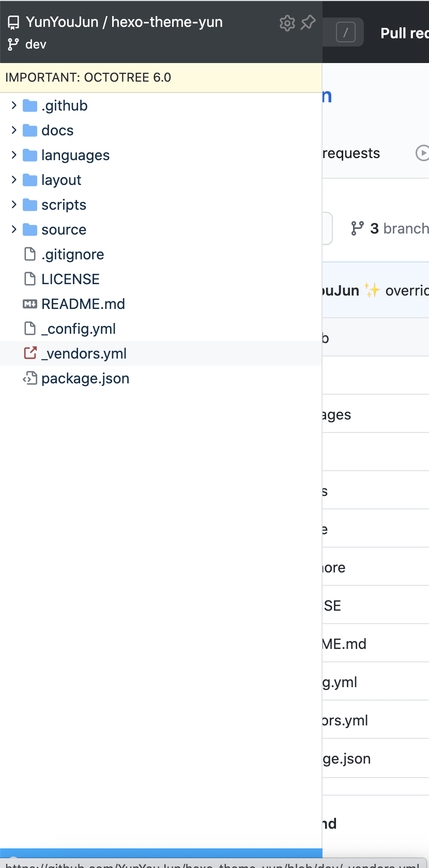429x868 pixels.
Task: Open Octotree settings with the gear icon
Action: pyautogui.click(x=287, y=23)
